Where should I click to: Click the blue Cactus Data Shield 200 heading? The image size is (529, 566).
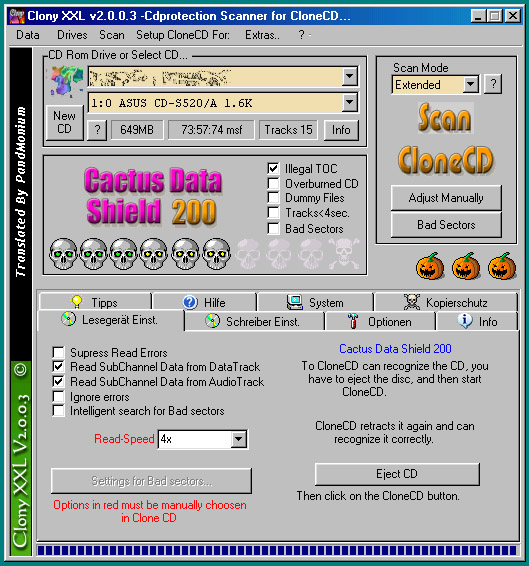coord(395,349)
